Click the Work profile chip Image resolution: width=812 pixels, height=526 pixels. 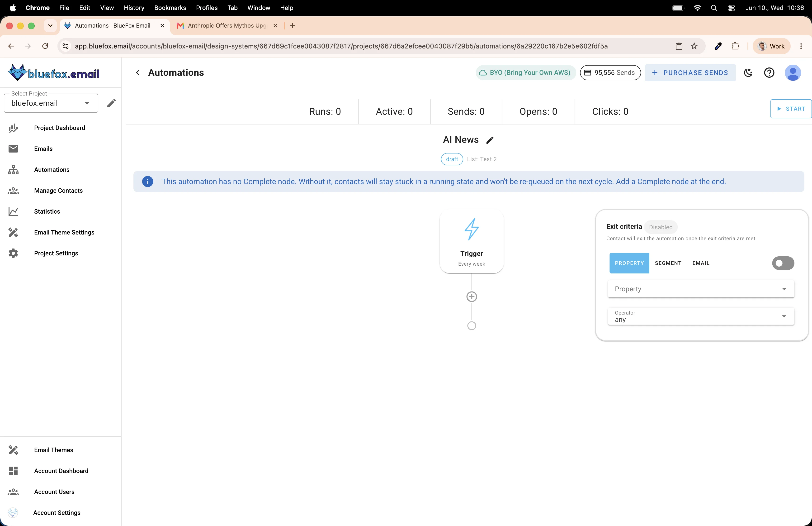[x=771, y=46]
